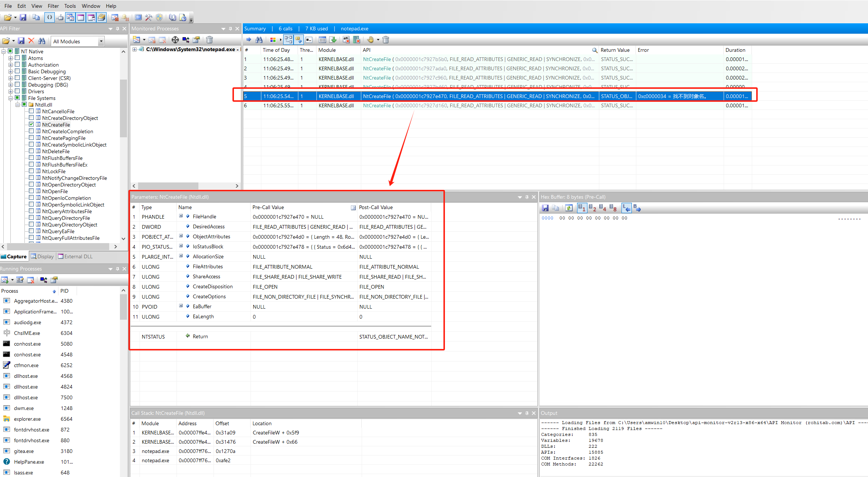
Task: Click the Return Value column header
Action: coord(615,50)
